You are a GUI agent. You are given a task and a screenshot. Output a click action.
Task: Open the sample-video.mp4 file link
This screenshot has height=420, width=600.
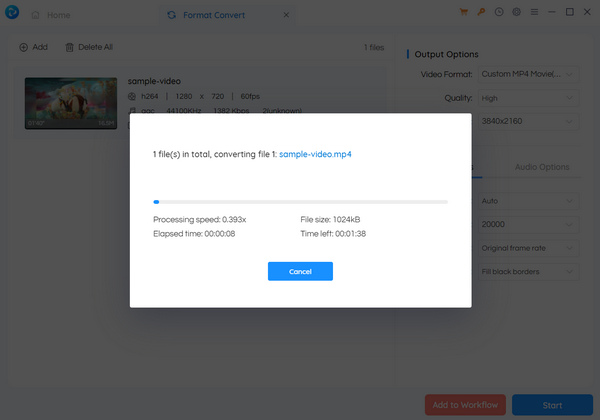click(x=315, y=154)
